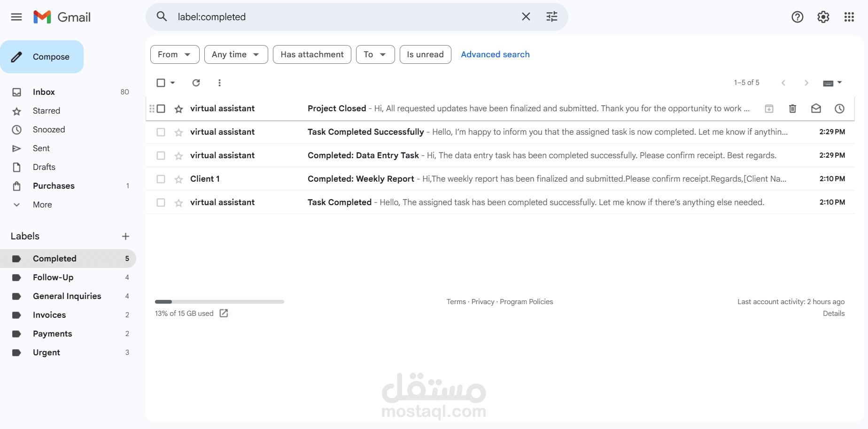Click the input tools keyboard icon
Viewport: 868px width, 429px height.
[828, 83]
